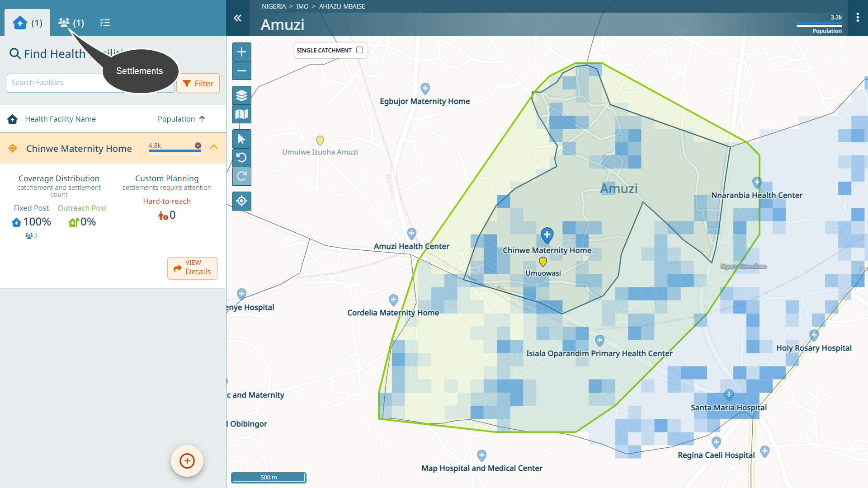
Task: Click the Nnaranbia Health Center marker
Action: click(757, 183)
